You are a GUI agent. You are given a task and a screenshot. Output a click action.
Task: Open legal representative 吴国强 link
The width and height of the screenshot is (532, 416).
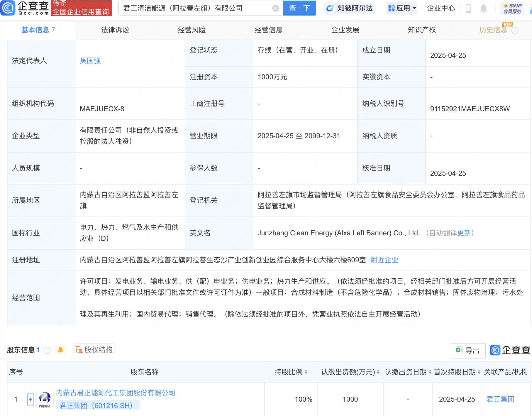coord(90,61)
